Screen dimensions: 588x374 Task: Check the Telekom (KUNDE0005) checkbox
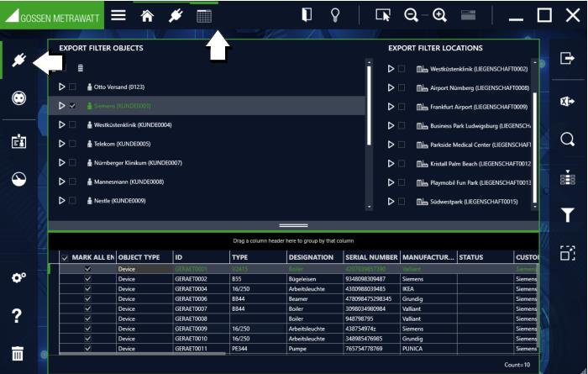(x=72, y=144)
